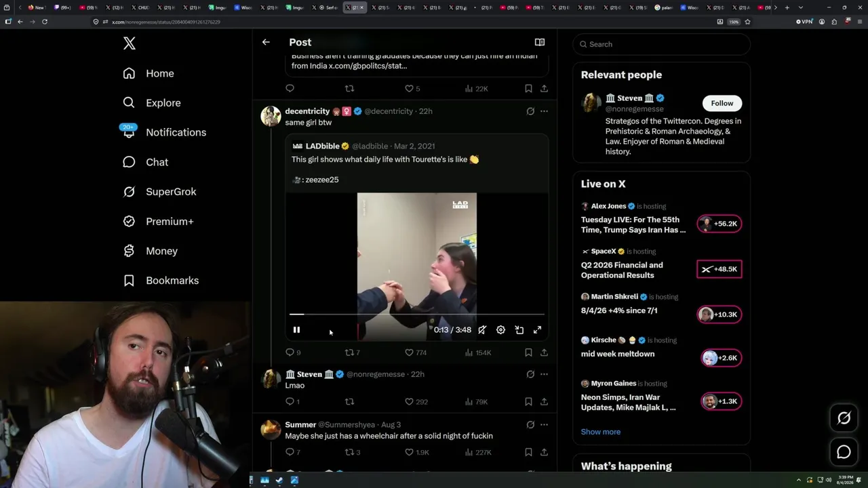Open Grok explain icon on decentricity post
The height and width of the screenshot is (488, 868).
coord(530,111)
